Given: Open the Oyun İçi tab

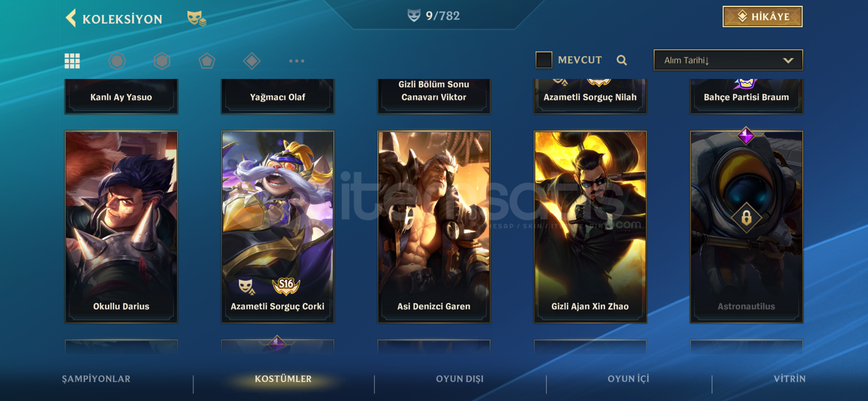Looking at the screenshot, I should pyautogui.click(x=628, y=379).
